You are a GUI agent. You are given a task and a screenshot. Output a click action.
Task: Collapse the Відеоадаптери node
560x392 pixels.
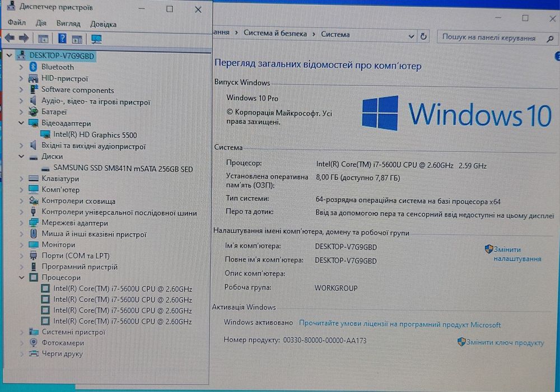(21, 123)
